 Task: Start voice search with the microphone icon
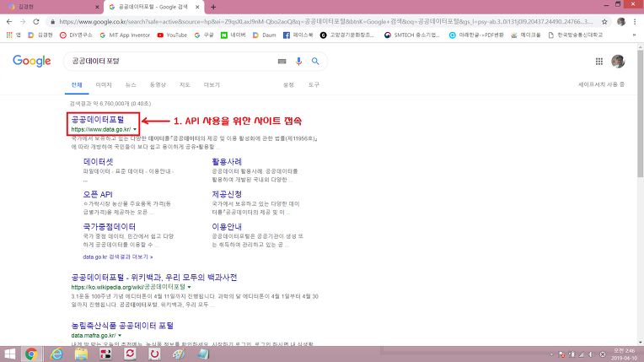pyautogui.click(x=298, y=61)
